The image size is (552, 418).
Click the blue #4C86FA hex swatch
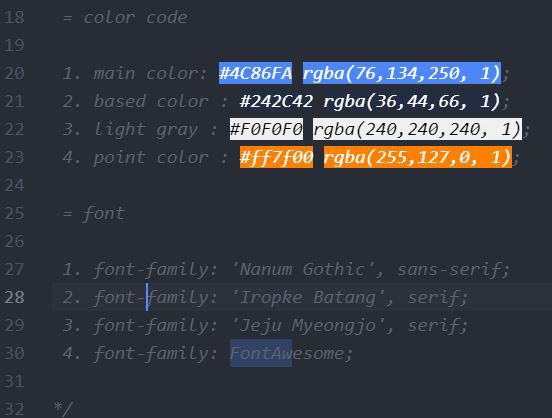(255, 73)
